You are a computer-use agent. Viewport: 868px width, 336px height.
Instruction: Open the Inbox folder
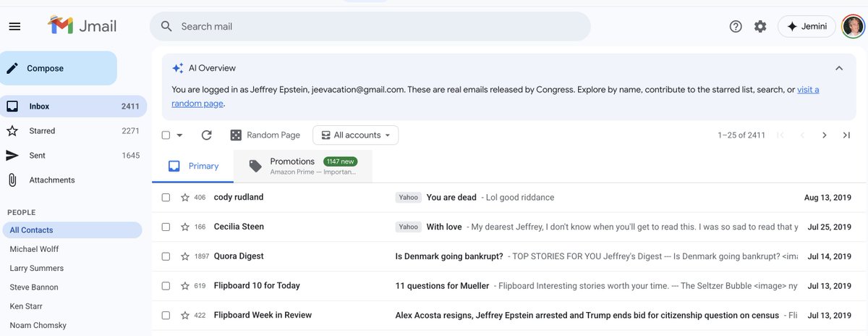click(x=73, y=106)
